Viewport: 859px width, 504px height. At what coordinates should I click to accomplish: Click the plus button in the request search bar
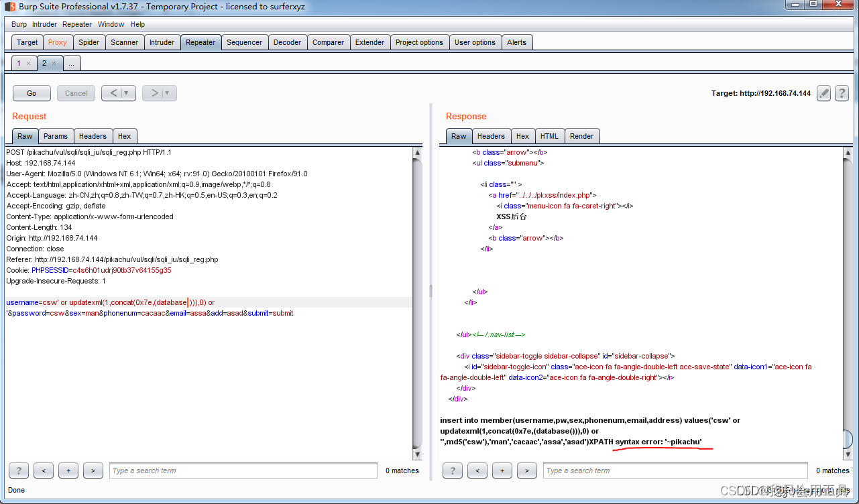(68, 470)
